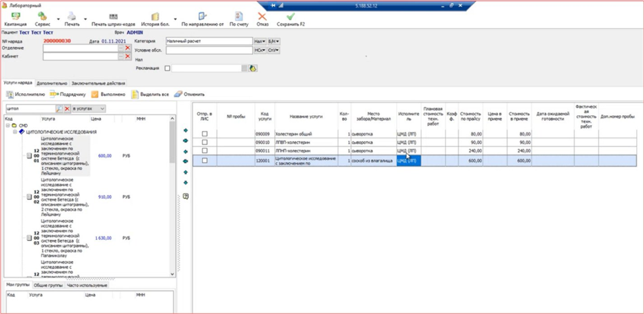Collapse the ЦИТОЛОГИЧЕСКИЕ ИССЛЕДОВАНИЯ tree node
644x314 pixels.
15,132
